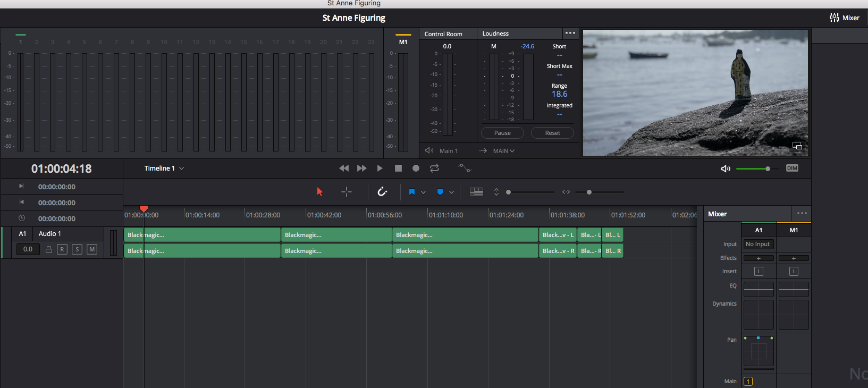Click the horizontal zoom icon
This screenshot has height=388, width=868.
[566, 192]
